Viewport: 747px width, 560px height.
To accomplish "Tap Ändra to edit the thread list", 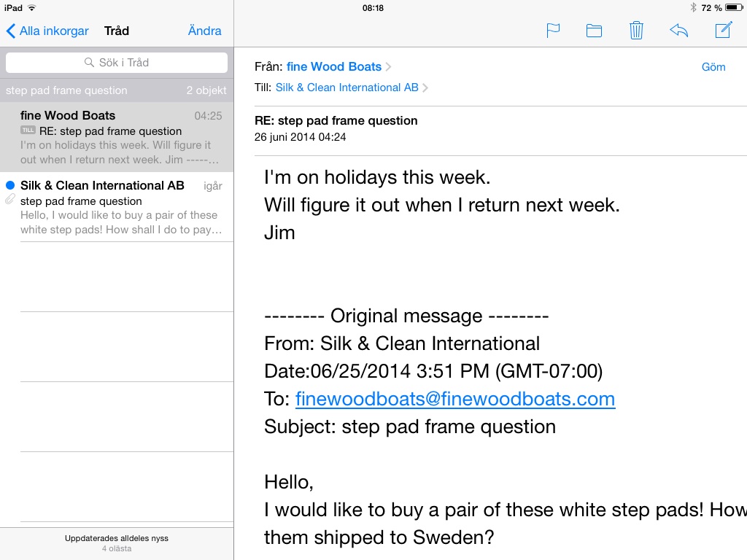I will click(204, 31).
